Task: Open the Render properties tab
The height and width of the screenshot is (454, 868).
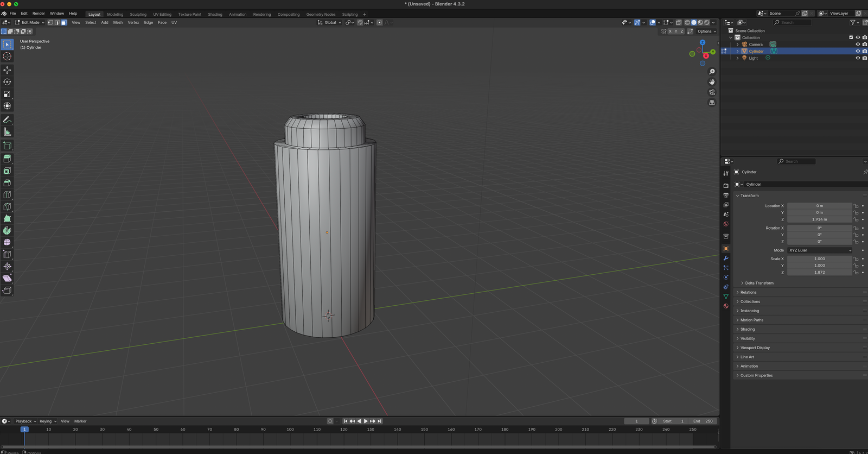Action: [726, 185]
